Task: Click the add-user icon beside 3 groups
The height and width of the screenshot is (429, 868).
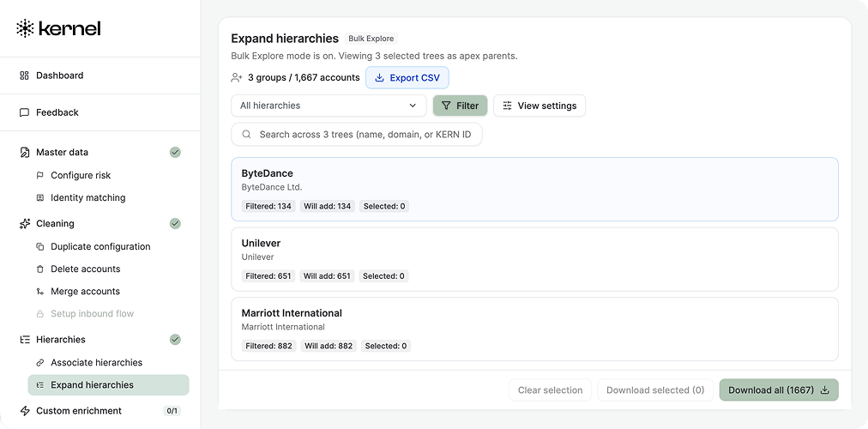Action: (x=237, y=77)
